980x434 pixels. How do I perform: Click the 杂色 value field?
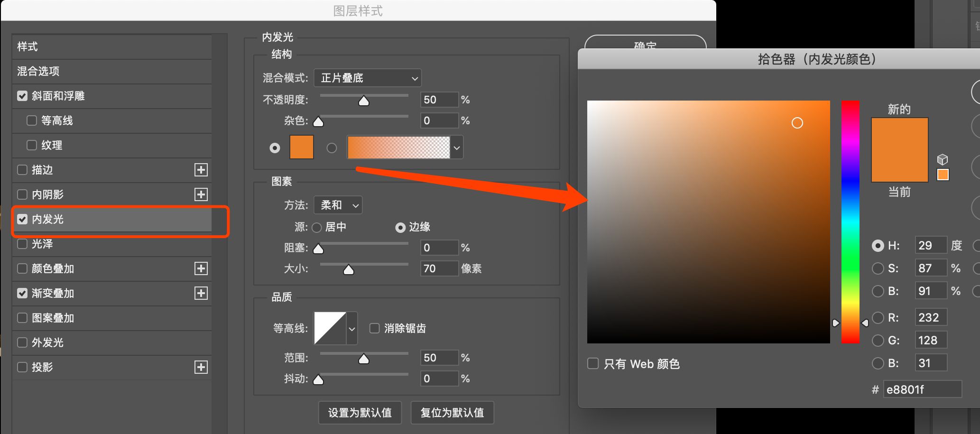click(x=440, y=120)
